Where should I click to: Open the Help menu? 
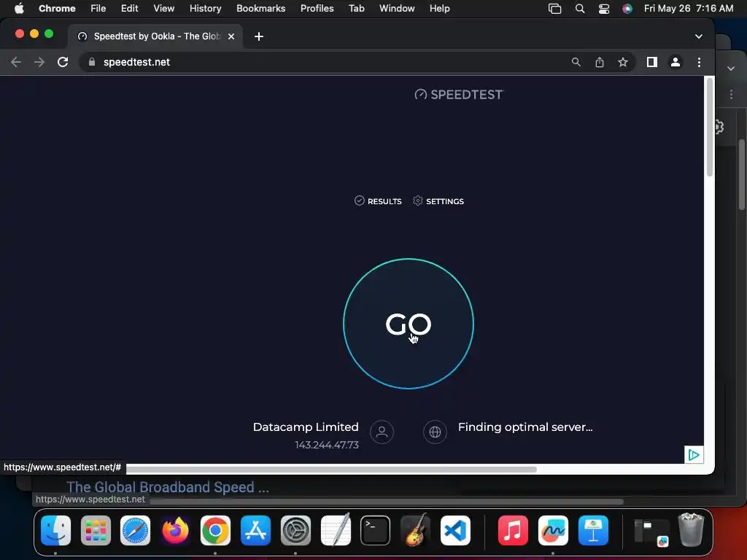[x=439, y=8]
